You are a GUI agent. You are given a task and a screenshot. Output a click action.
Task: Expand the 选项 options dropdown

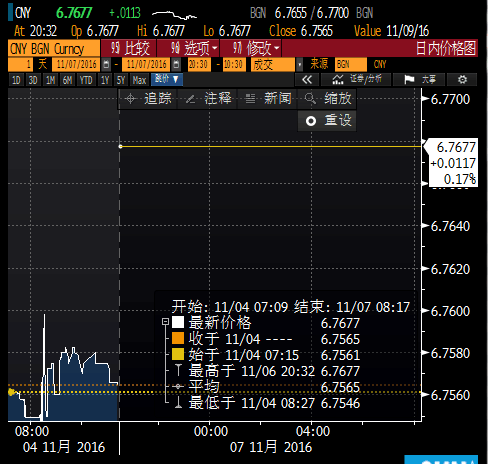[x=188, y=49]
